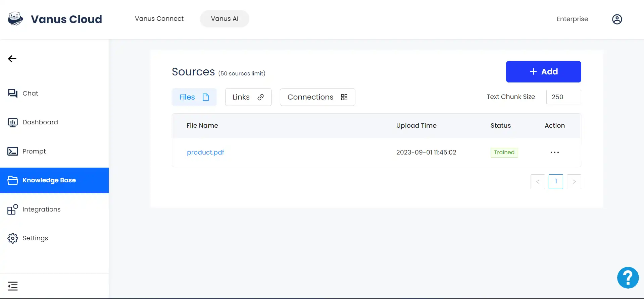This screenshot has width=644, height=299.
Task: Click the Text Chunk Size label
Action: click(x=511, y=97)
